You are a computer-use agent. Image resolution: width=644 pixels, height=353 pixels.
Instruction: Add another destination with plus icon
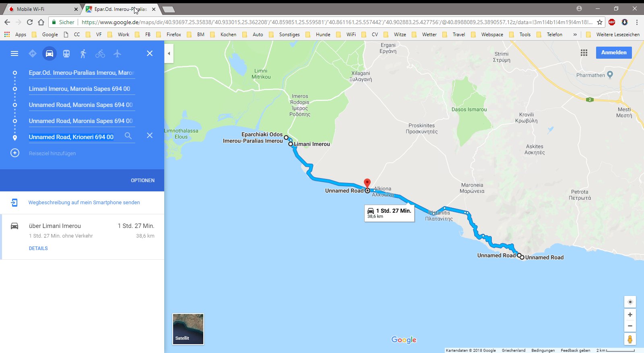point(15,153)
